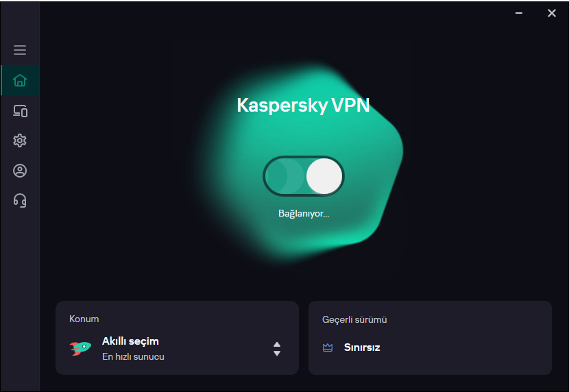This screenshot has height=392, width=569.
Task: Toggle the Kaspersky VPN connection switch
Action: tap(303, 177)
